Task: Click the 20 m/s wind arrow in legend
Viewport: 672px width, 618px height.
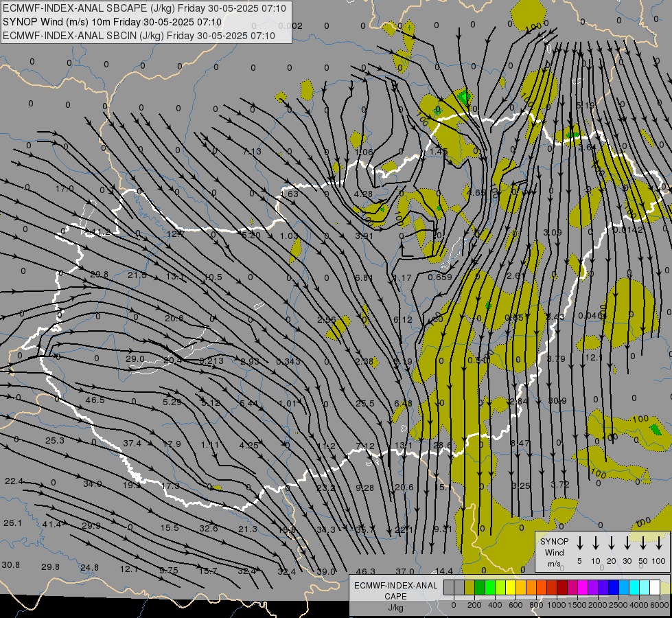Action: pyautogui.click(x=612, y=543)
